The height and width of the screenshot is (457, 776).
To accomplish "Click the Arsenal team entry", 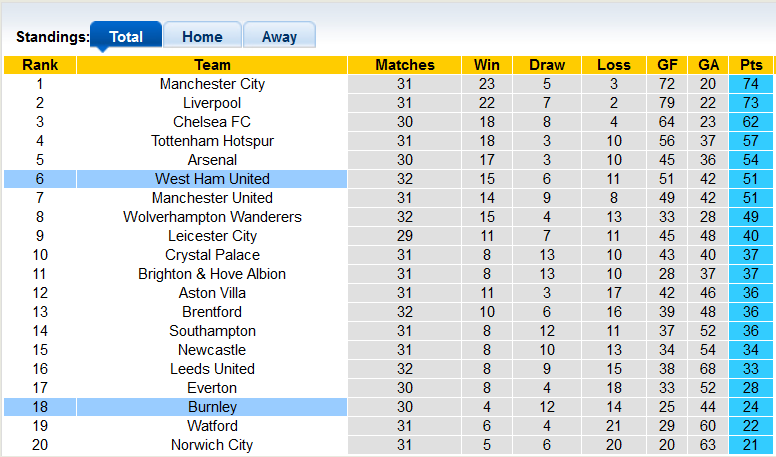I will pos(212,160).
